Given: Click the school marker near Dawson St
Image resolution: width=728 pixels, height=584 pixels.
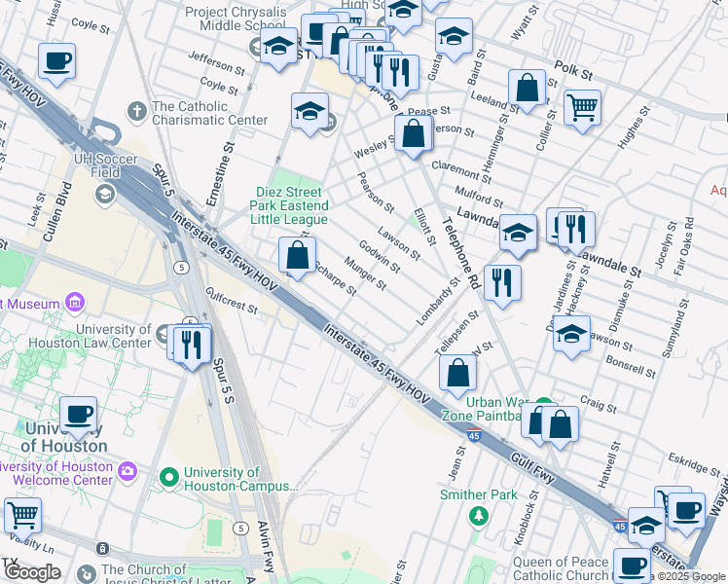Looking at the screenshot, I should click(x=572, y=337).
